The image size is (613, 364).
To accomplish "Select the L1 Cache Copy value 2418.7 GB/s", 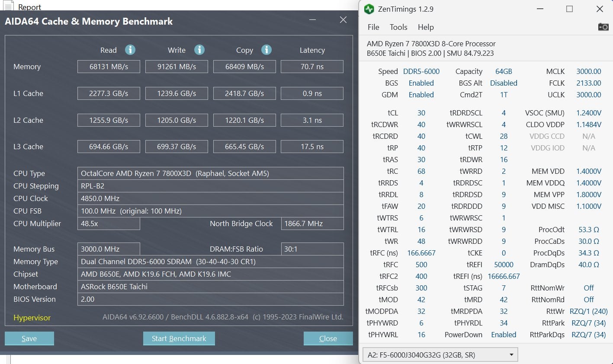I will pos(244,93).
